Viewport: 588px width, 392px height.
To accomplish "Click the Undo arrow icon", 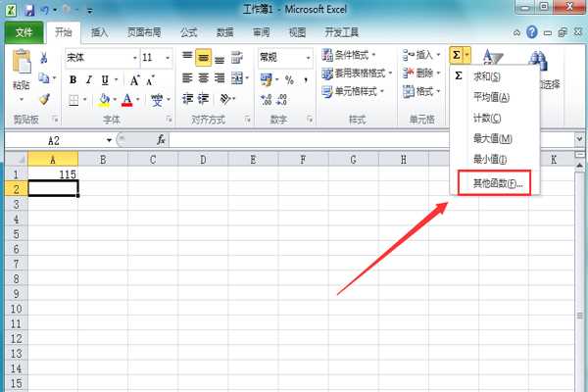I will (45, 10).
